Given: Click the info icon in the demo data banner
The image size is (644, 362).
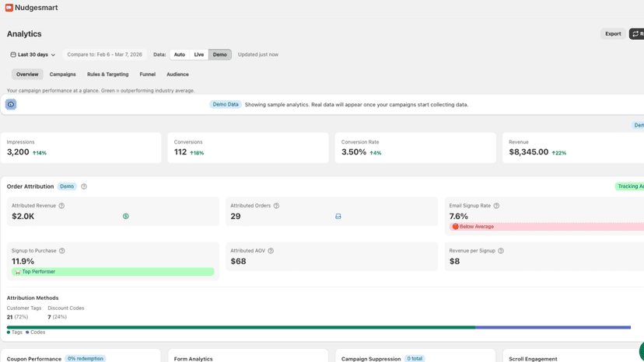Looking at the screenshot, I should pos(11,104).
